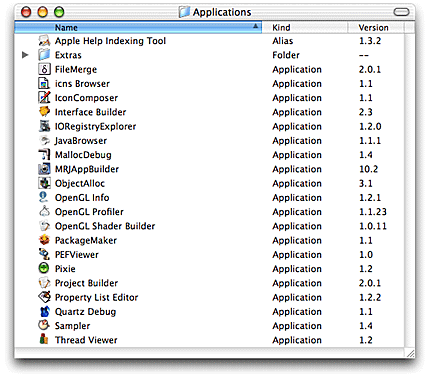The image size is (428, 377).
Task: Click the JavaBrowser app icon
Action: click(x=44, y=140)
